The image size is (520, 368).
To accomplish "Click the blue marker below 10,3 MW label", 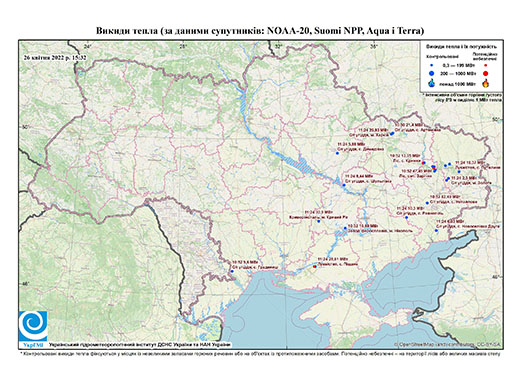I will 406,217.
